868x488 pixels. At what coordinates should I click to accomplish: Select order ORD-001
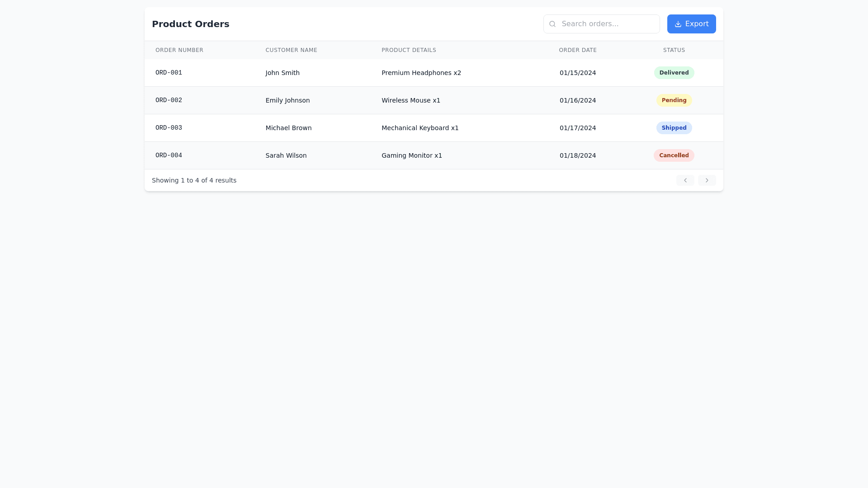[169, 73]
